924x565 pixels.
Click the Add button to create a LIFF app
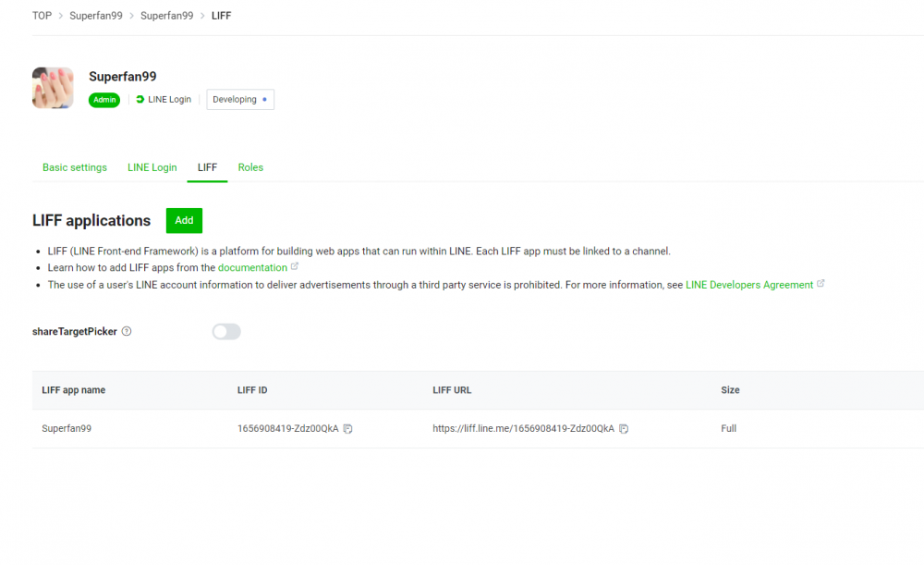tap(183, 220)
